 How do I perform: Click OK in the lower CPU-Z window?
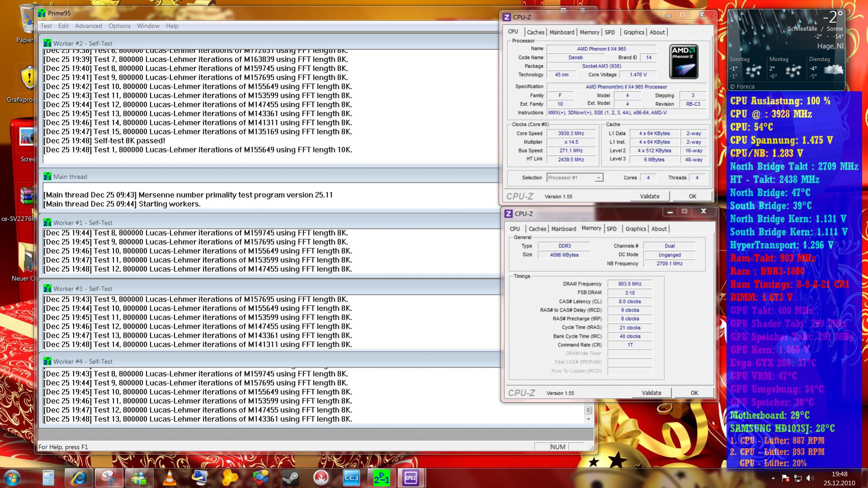click(694, 393)
